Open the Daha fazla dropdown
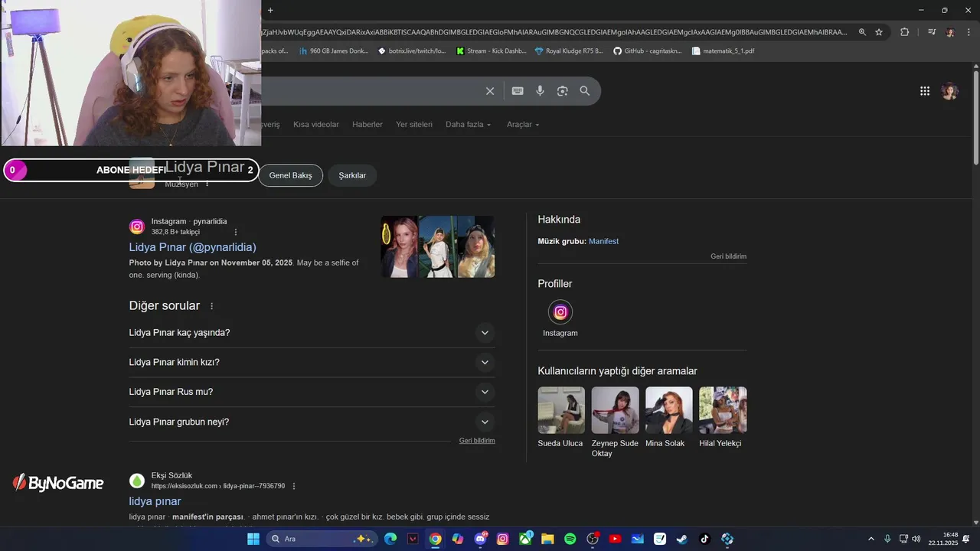The height and width of the screenshot is (551, 980). click(469, 125)
